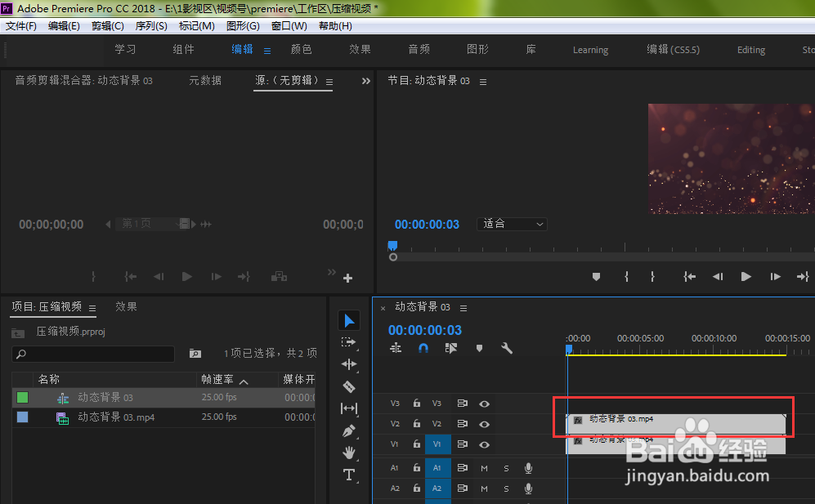Open timeline 动态背景 03 panel menu
Viewport: 815px width, 504px height.
[x=463, y=308]
